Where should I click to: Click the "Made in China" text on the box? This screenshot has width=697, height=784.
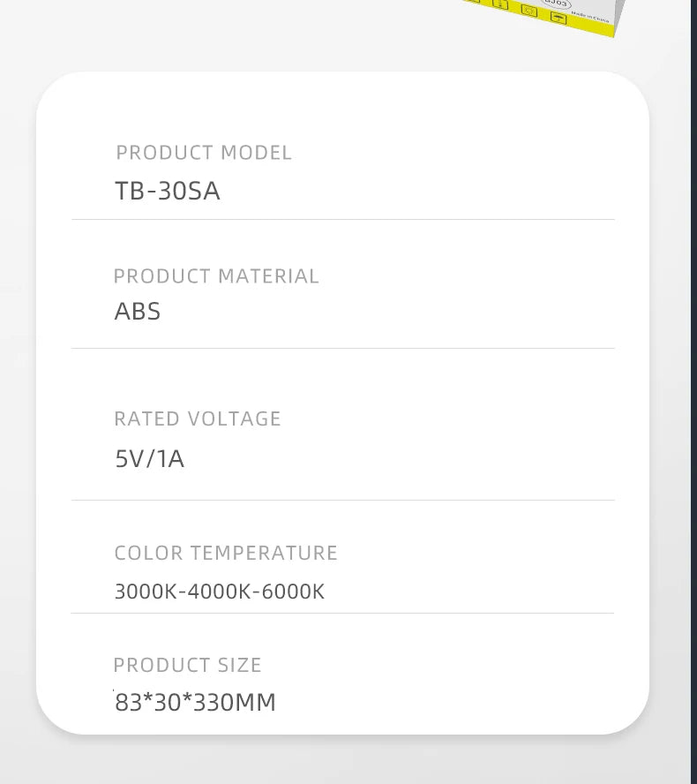[590, 16]
